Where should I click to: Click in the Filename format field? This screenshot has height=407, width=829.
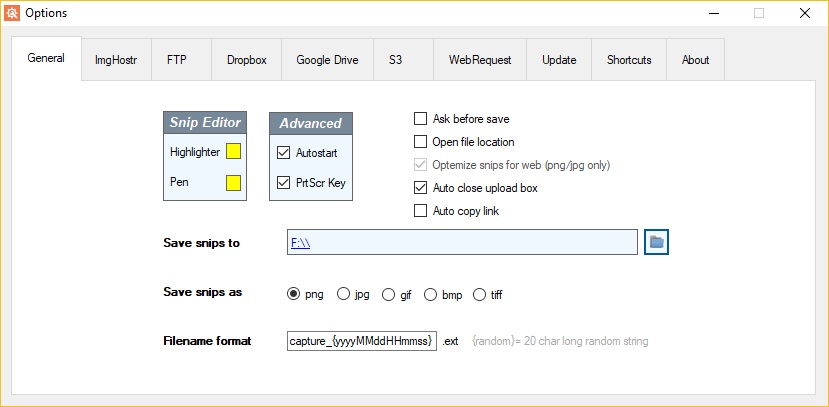362,341
